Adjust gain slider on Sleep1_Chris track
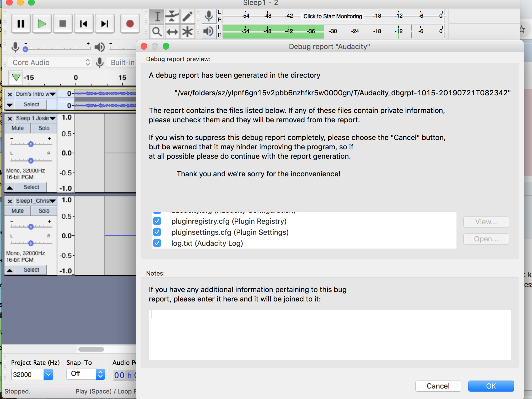Screen dimensions: 532x399 [x=31, y=227]
